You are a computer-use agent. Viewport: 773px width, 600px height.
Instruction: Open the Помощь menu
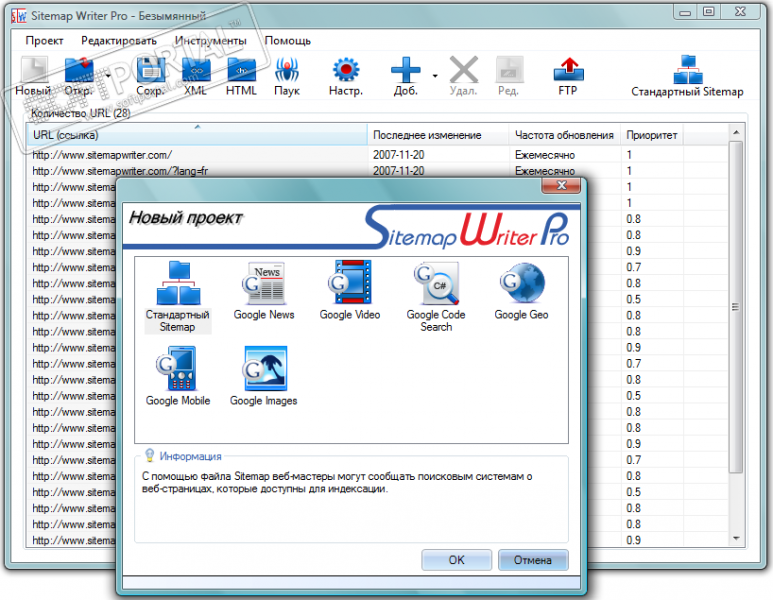tap(287, 40)
